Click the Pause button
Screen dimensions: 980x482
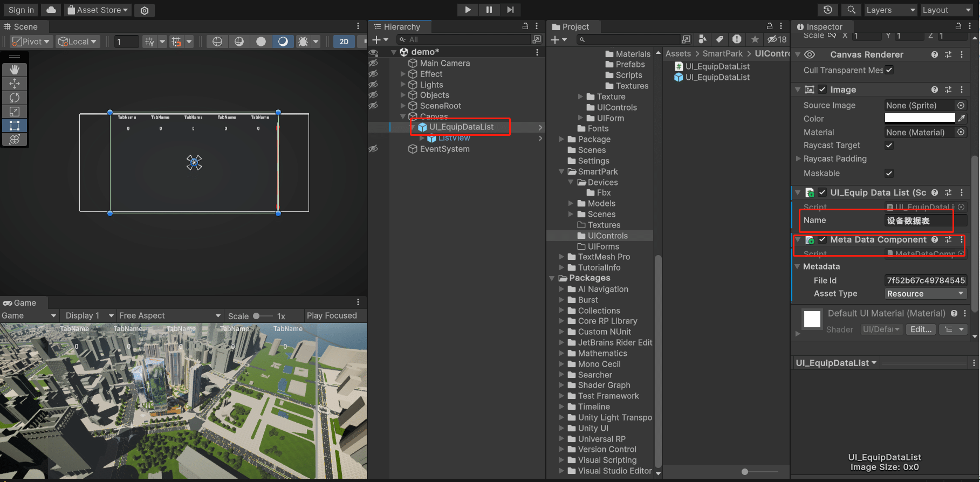coord(489,10)
